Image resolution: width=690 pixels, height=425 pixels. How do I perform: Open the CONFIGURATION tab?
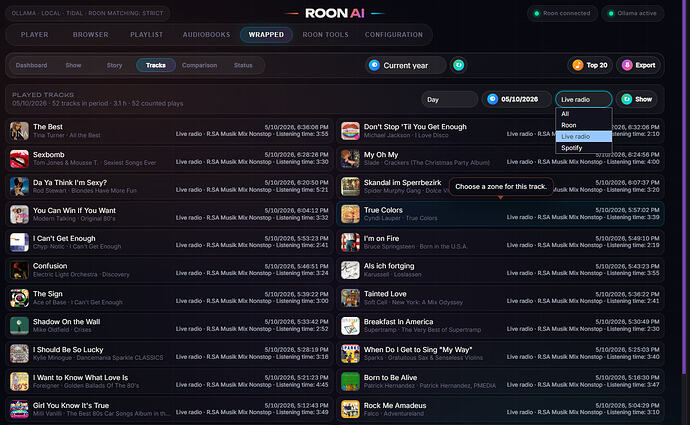(393, 35)
